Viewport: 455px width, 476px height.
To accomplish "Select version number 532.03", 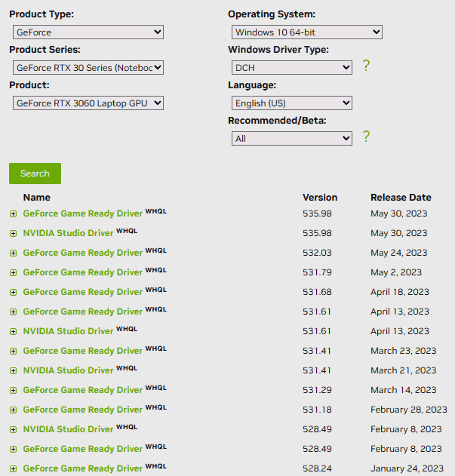I will [x=317, y=253].
